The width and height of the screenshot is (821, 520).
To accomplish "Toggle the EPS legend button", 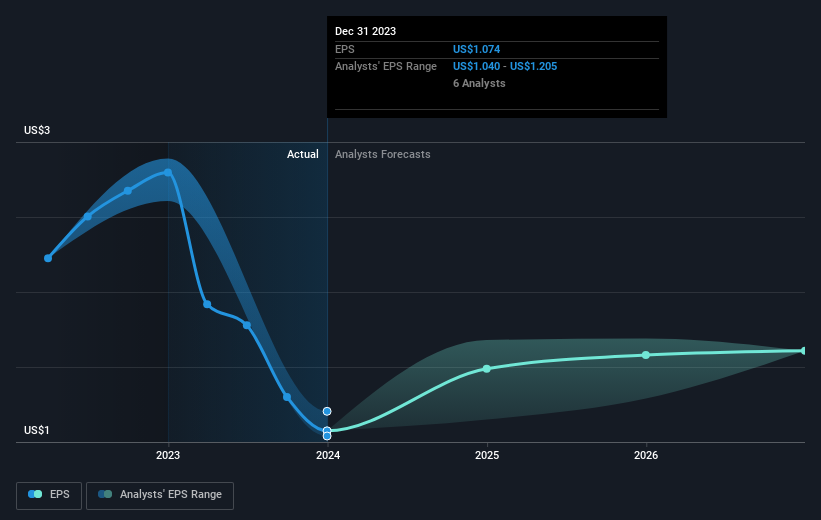I will click(x=49, y=495).
